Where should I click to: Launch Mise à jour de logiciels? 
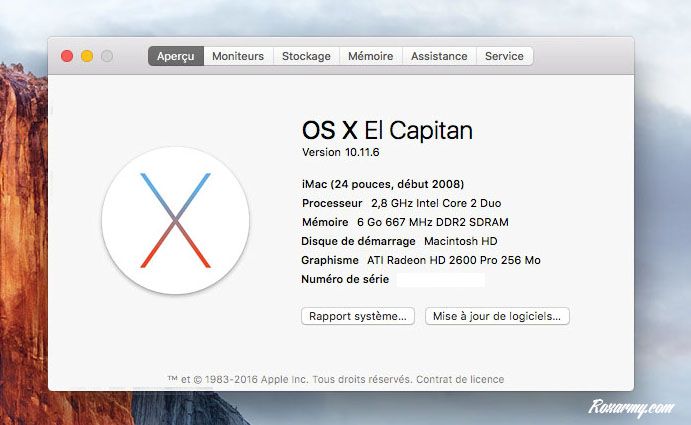point(497,316)
